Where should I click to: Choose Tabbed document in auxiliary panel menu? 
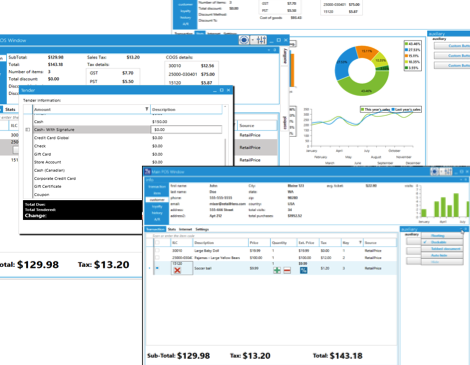442,249
